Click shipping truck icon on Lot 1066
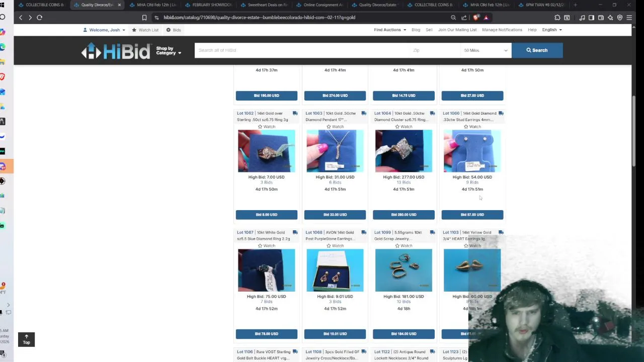Screen dimensions: 644x362 pos(501,113)
